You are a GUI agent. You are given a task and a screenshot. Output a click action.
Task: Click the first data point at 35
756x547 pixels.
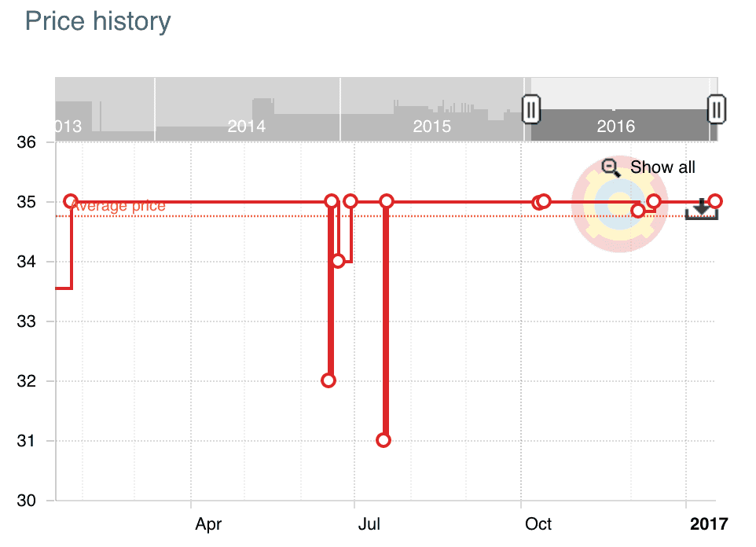pos(71,201)
